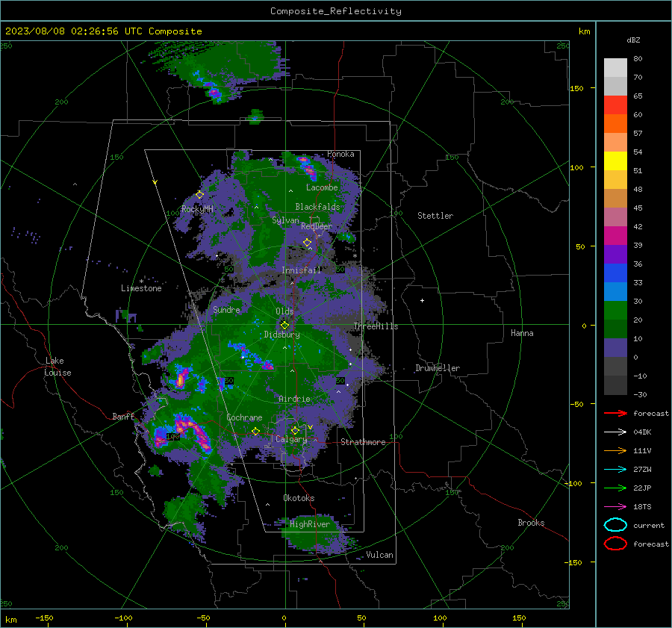This screenshot has width=672, height=628.
Task: Click the yellow diamond marker near RockyMH
Action: [199, 195]
